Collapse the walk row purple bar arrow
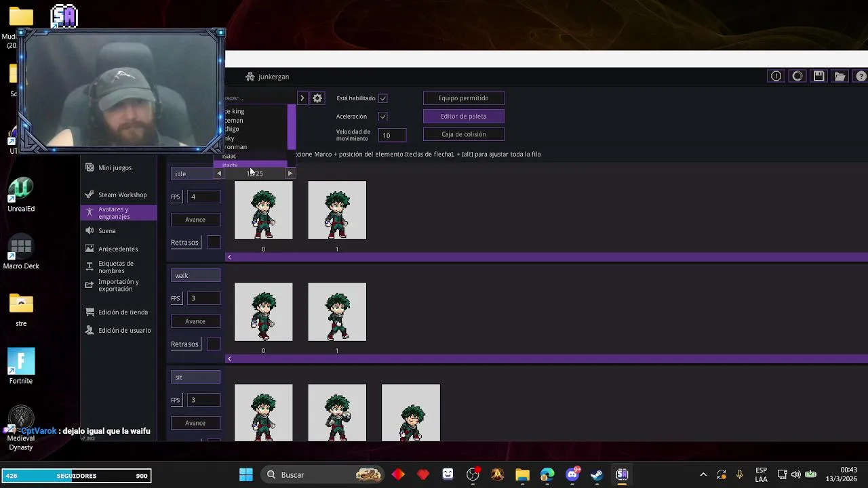The height and width of the screenshot is (488, 868). pos(229,359)
